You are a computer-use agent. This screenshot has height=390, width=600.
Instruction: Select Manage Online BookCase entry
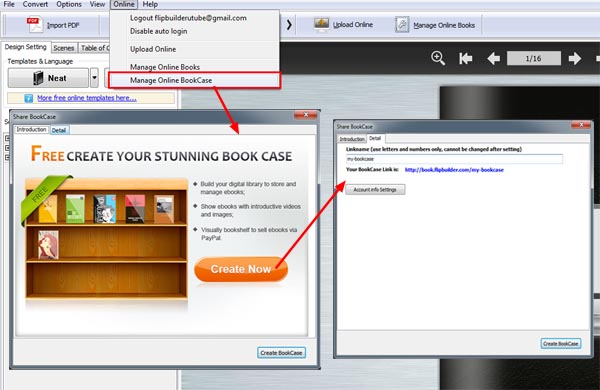coord(195,80)
